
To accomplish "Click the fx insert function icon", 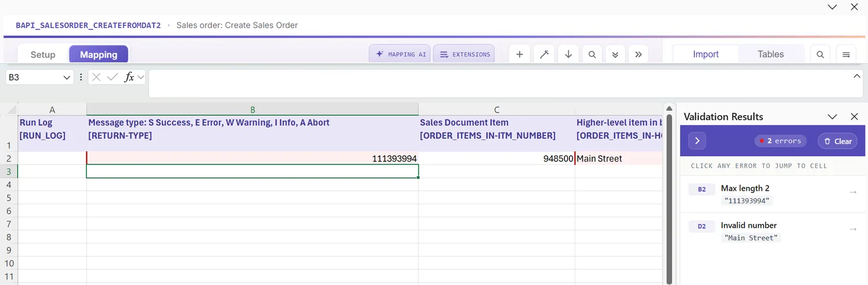I will [129, 77].
